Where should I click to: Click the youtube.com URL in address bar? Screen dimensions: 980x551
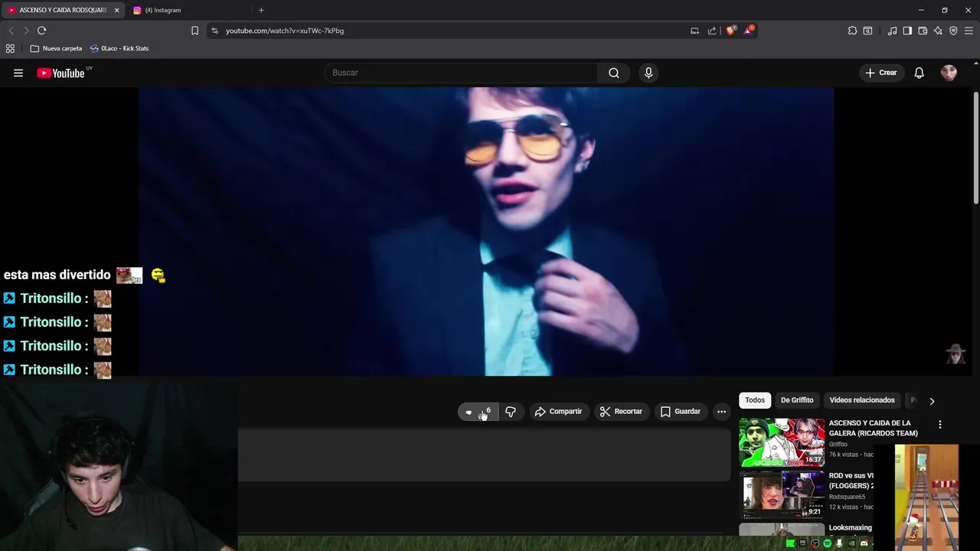coord(285,31)
